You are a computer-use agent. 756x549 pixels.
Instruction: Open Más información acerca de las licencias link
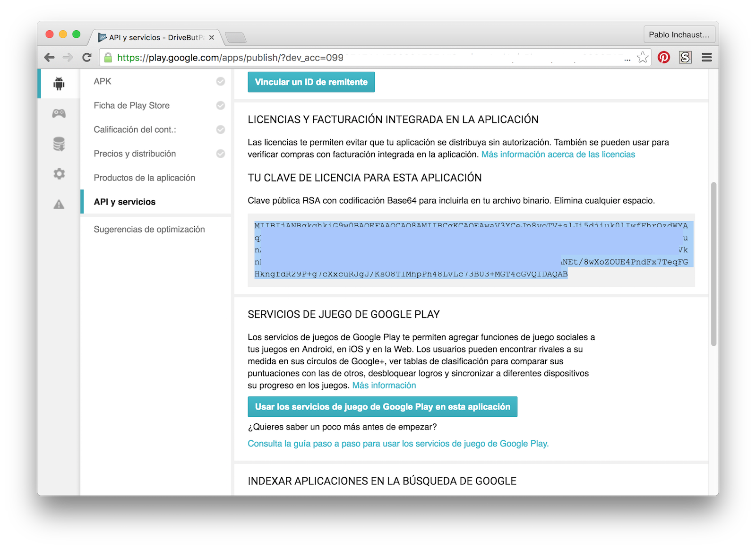pos(558,154)
